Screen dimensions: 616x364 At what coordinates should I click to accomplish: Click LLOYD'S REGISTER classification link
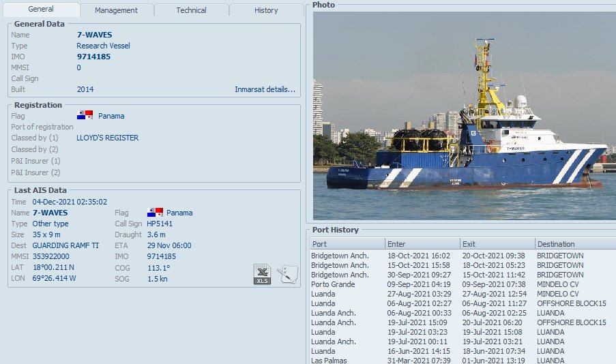click(x=107, y=138)
